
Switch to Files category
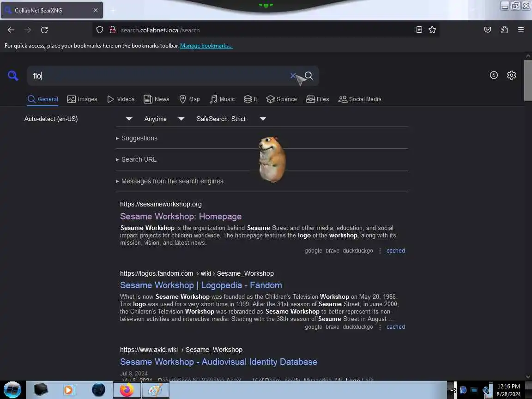pyautogui.click(x=318, y=99)
